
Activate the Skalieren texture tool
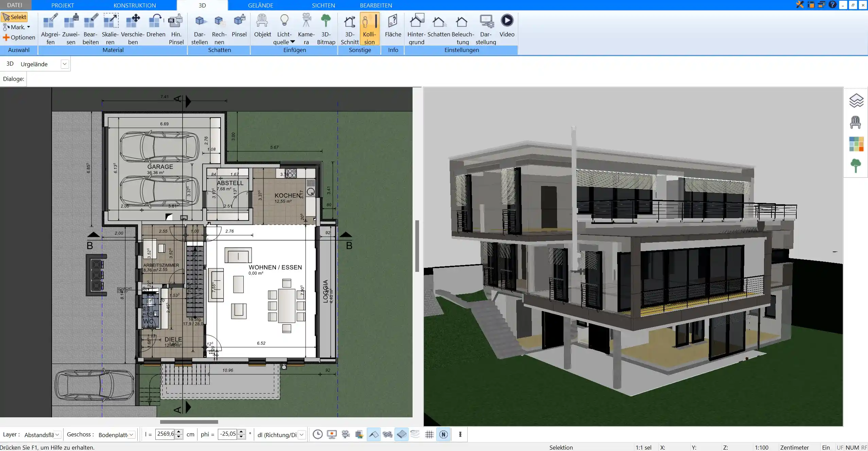pyautogui.click(x=110, y=29)
